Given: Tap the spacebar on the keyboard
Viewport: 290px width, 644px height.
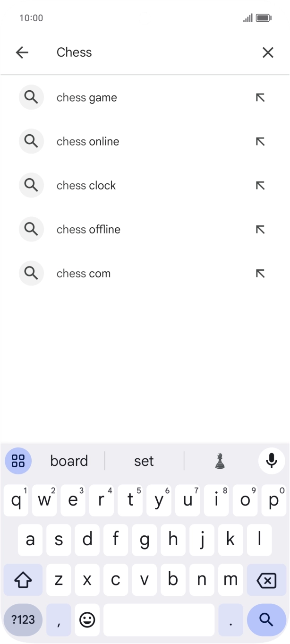Looking at the screenshot, I should coord(159,619).
